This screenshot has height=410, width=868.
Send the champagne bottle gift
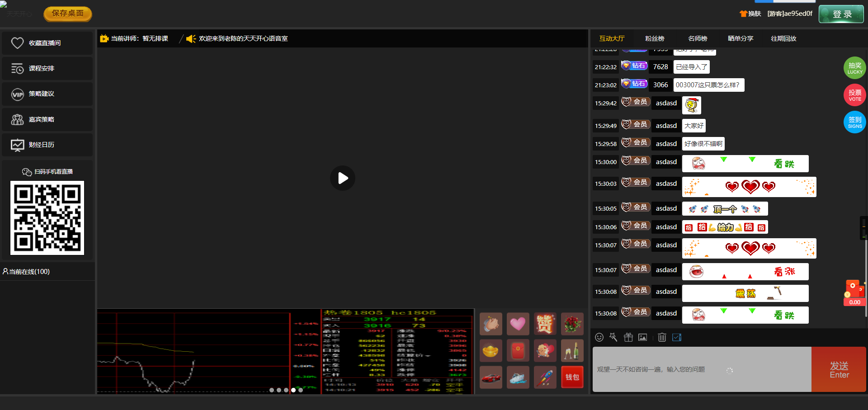(572, 350)
